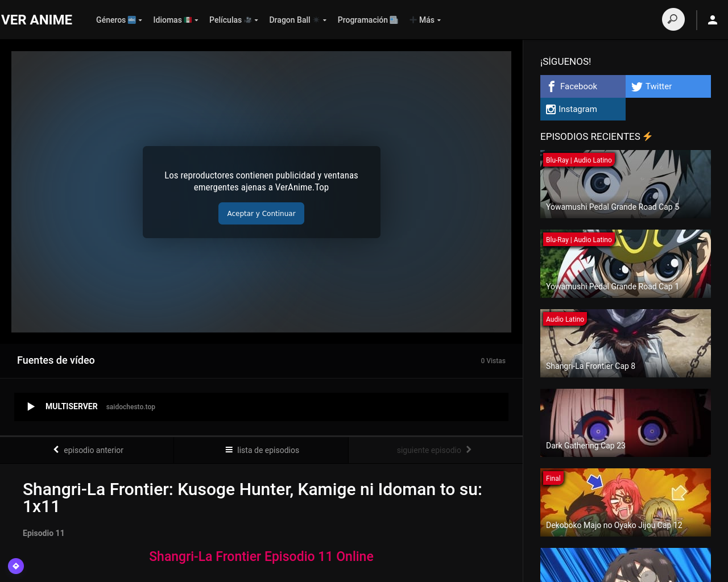Open the Dragon Ball dropdown
Viewport: 728px width, 582px height.
click(298, 20)
